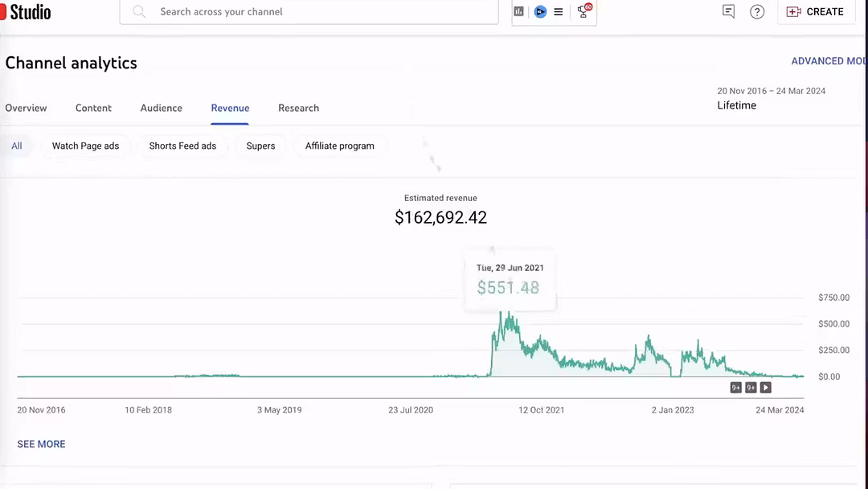Click the search magnifier icon
Viewport: 868px width, 489px height.
(x=140, y=12)
